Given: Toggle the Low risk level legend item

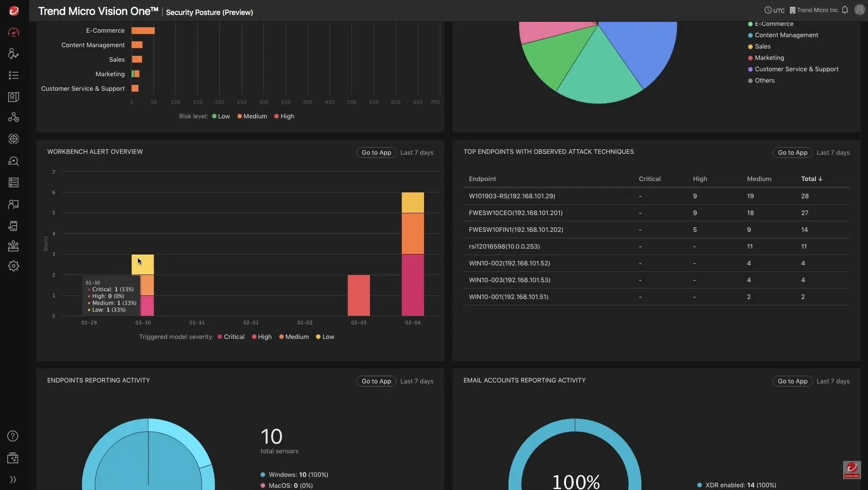Looking at the screenshot, I should [221, 116].
